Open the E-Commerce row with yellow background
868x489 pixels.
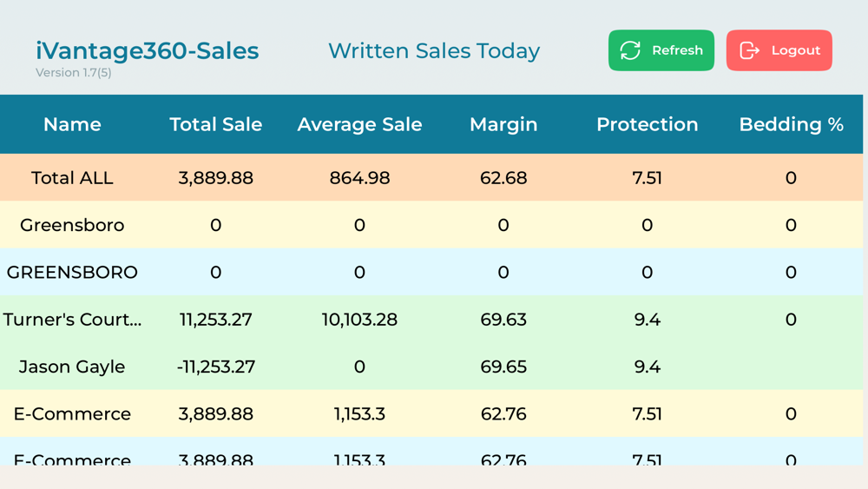click(72, 413)
